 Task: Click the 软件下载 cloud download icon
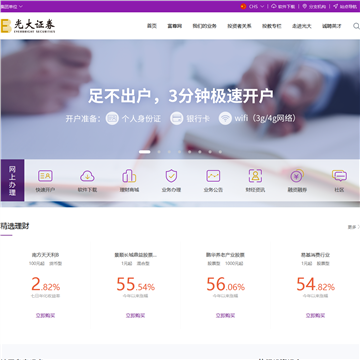coord(87,176)
